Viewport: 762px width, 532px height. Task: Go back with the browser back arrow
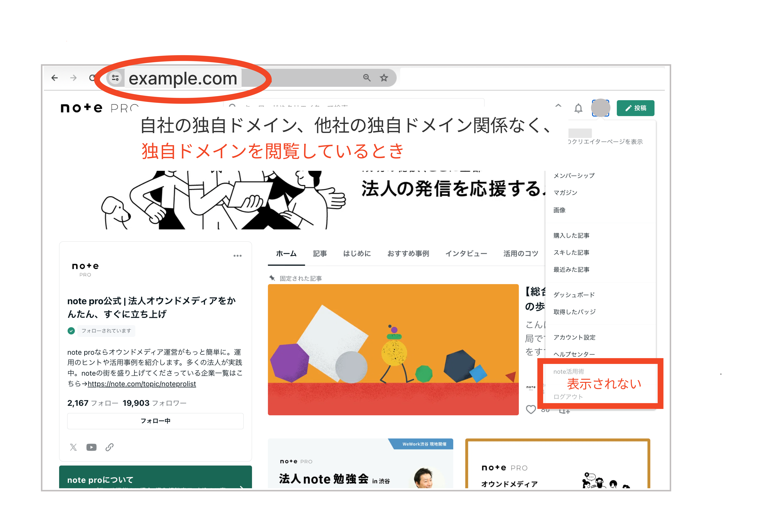tap(54, 78)
